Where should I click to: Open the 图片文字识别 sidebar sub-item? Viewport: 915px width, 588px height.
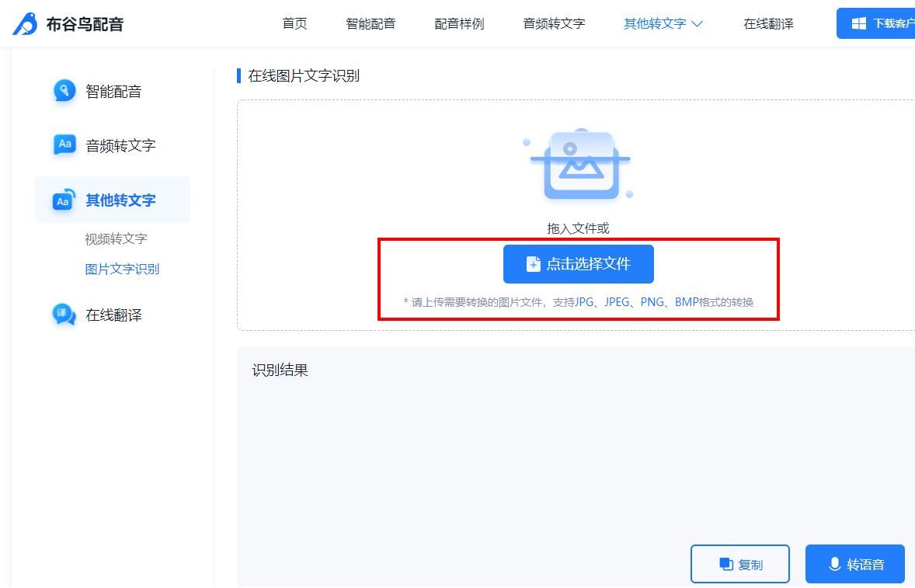[x=122, y=269]
